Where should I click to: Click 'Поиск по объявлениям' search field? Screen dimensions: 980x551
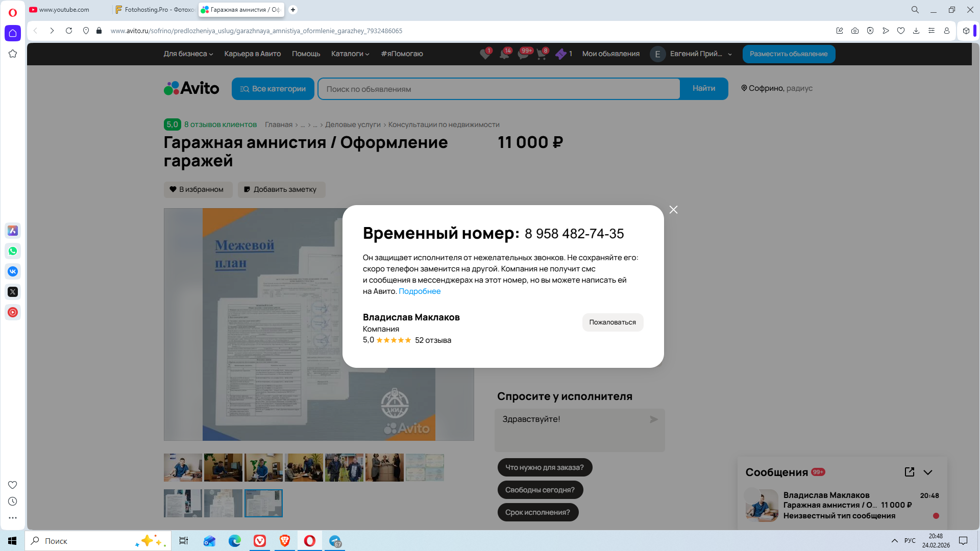(498, 89)
